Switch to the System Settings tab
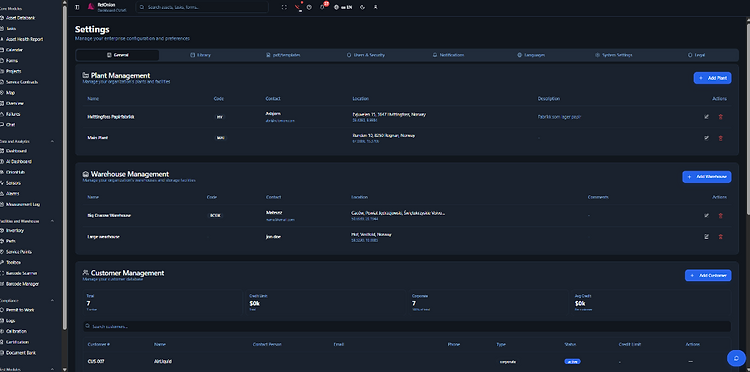Viewport: 750px width, 372px height. (x=614, y=55)
